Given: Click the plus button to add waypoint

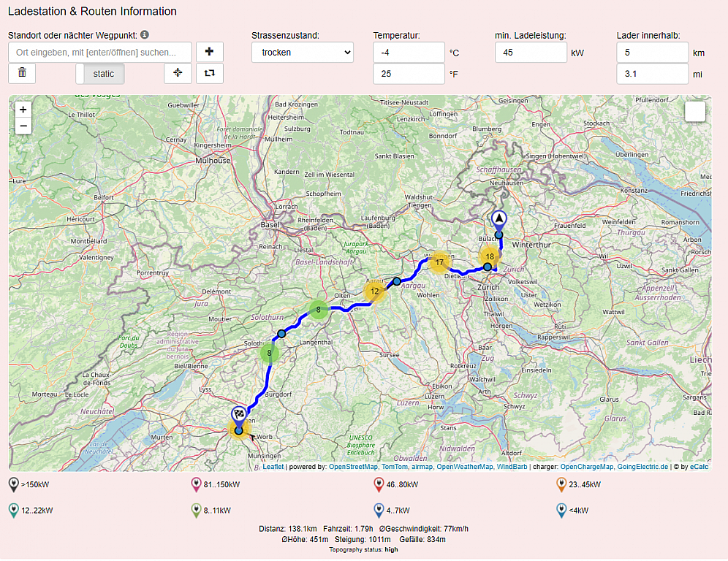Looking at the screenshot, I should [210, 52].
